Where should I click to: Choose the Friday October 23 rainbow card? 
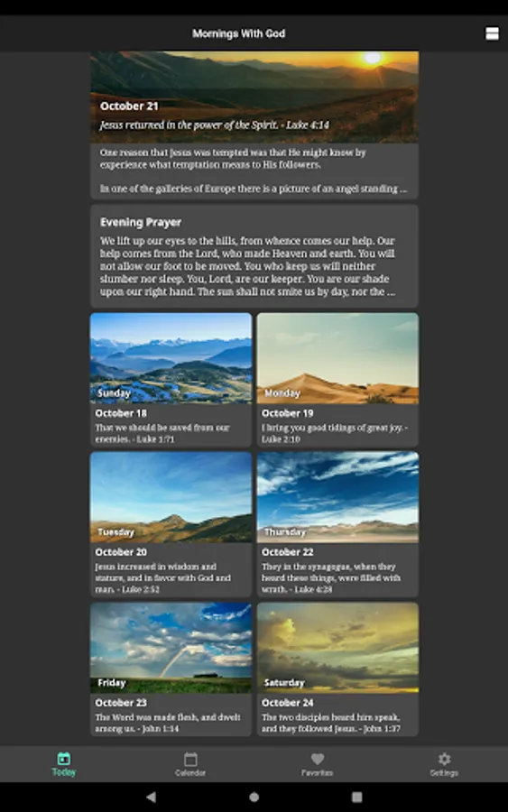(x=171, y=669)
